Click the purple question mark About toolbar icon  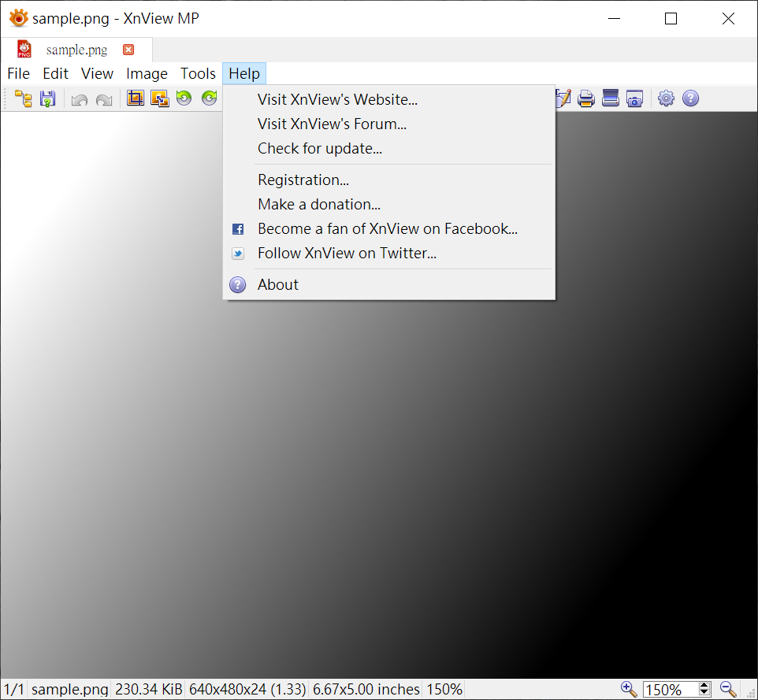click(691, 98)
